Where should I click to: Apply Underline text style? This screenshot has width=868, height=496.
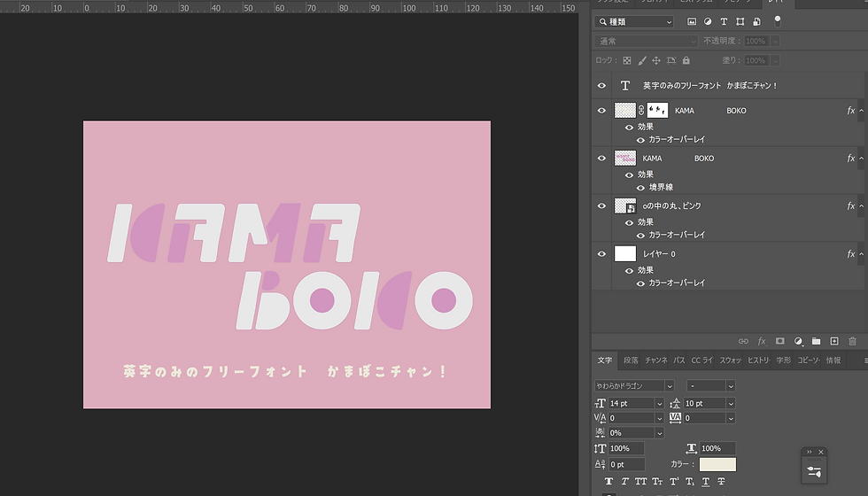click(706, 482)
